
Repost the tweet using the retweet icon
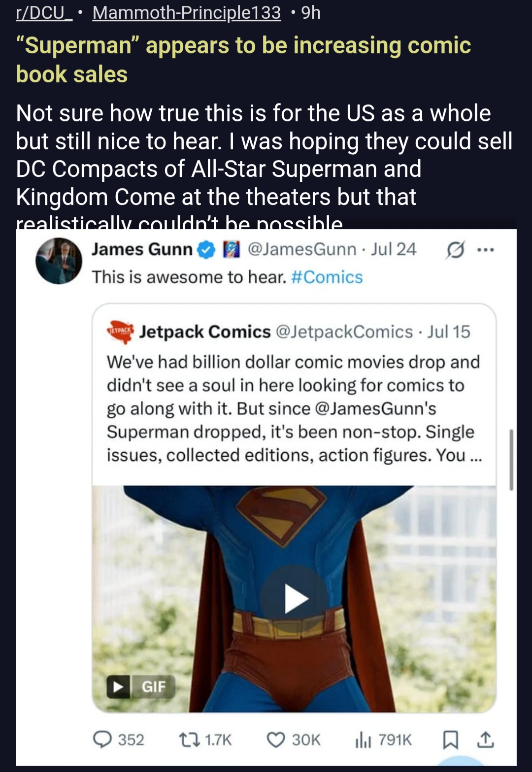(x=187, y=739)
